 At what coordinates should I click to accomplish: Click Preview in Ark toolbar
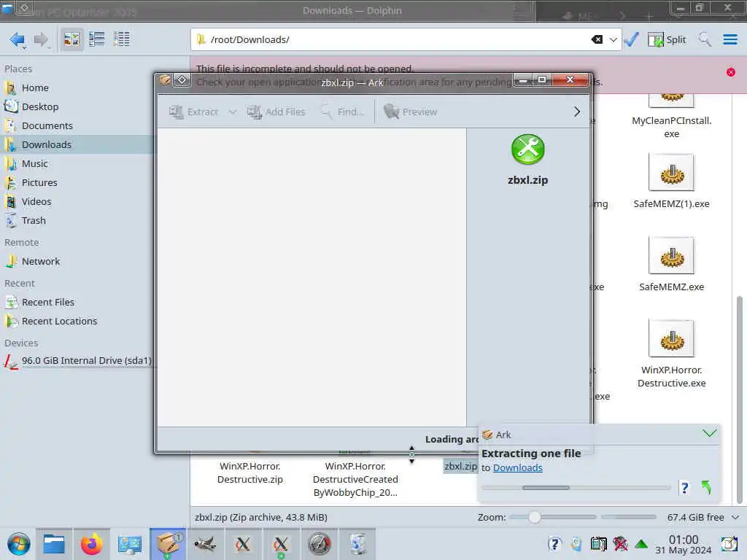click(x=411, y=112)
